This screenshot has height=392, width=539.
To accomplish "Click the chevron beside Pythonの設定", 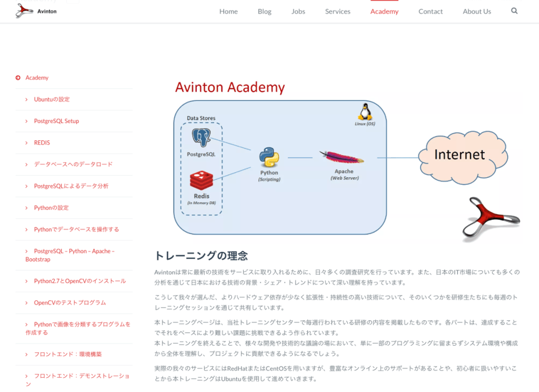I will [x=27, y=208].
